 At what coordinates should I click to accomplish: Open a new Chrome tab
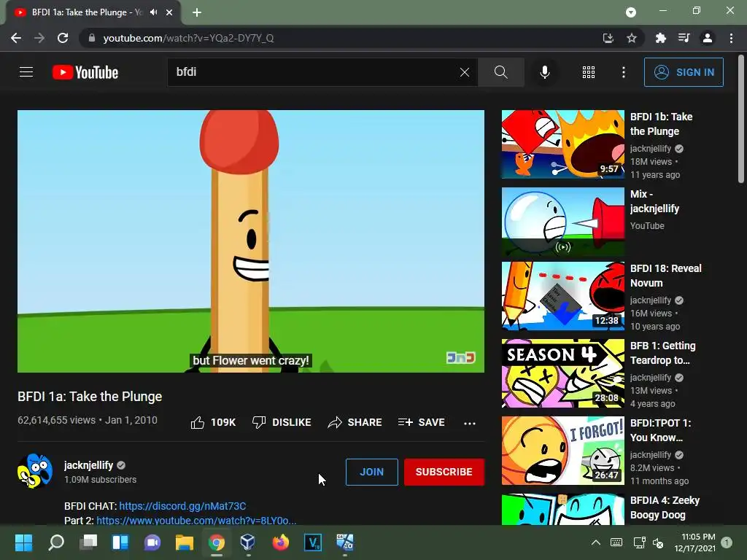click(x=197, y=12)
